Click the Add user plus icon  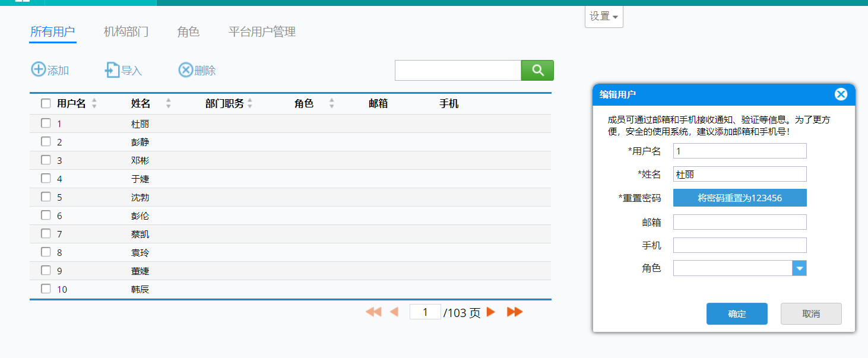39,70
